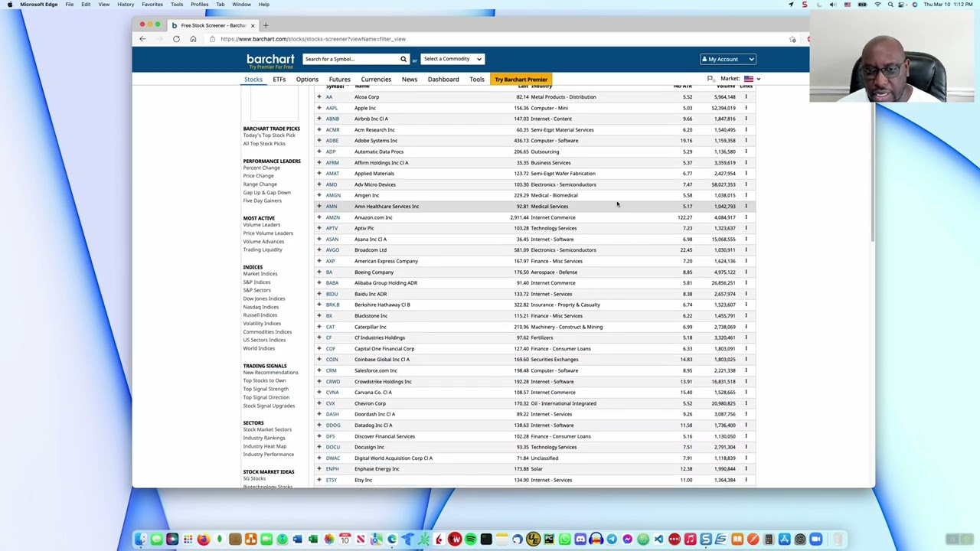Open Volume Leaders sidebar link
The width and height of the screenshot is (980, 551).
(x=261, y=225)
